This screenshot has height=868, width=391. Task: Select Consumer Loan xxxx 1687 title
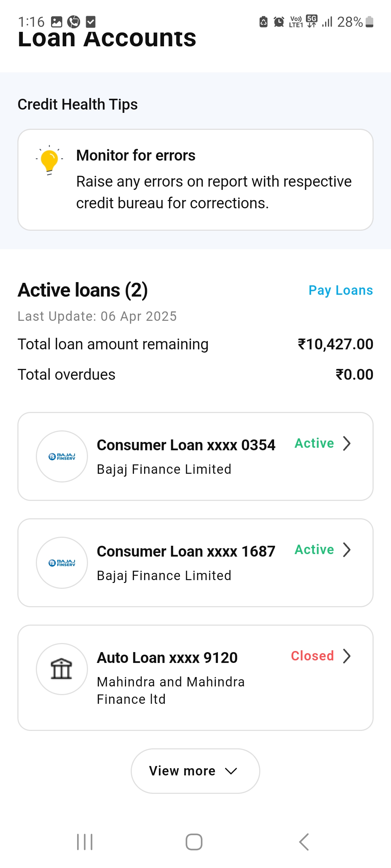click(186, 551)
